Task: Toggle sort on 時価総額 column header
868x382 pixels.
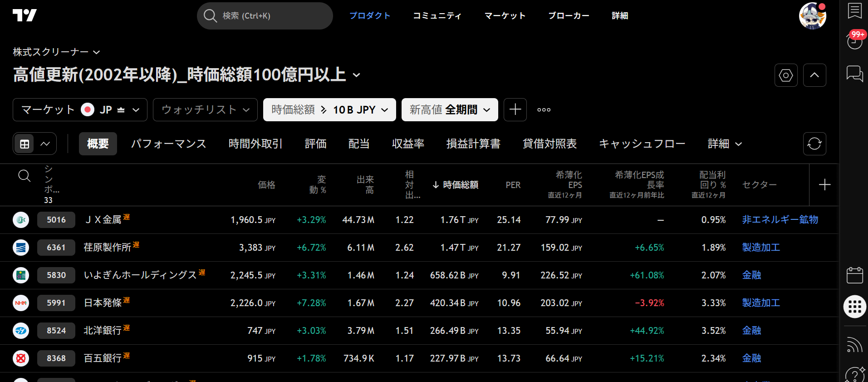Action: point(456,185)
